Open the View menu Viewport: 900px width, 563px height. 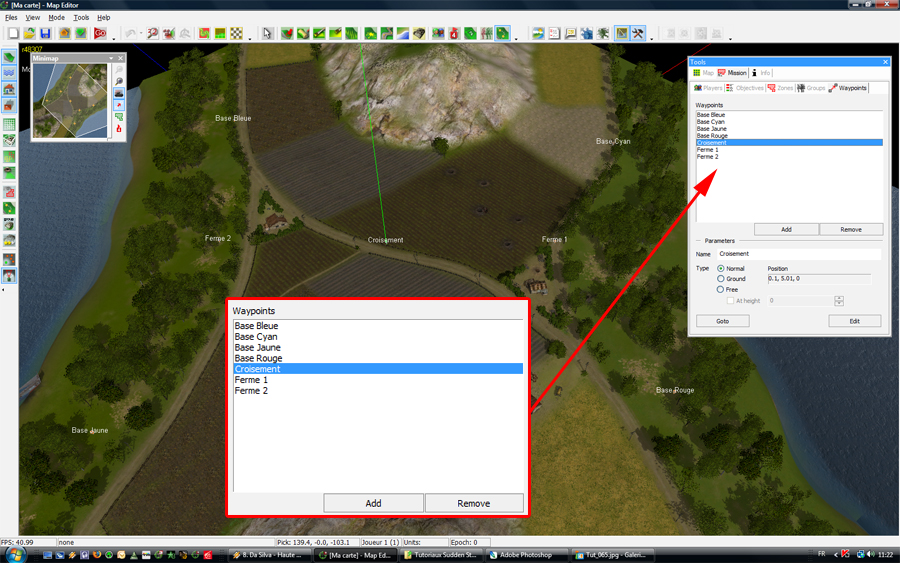33,18
